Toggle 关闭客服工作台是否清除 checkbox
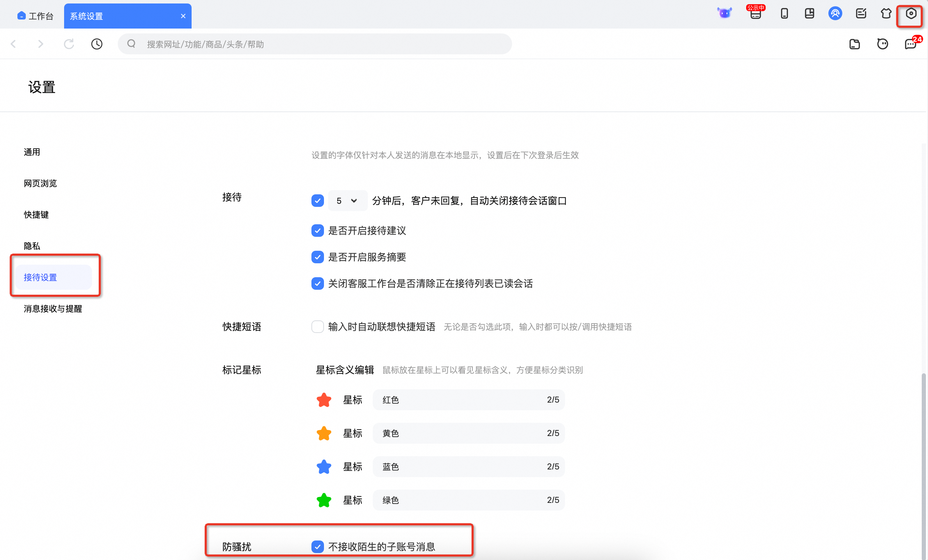The width and height of the screenshot is (928, 560). [x=317, y=283]
